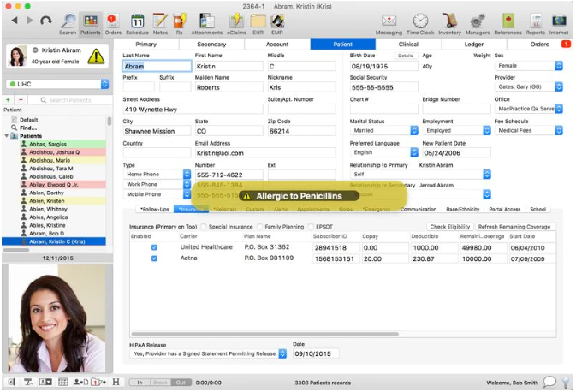Click the Find... item in sidebar
Viewport: 576px width, 392px height.
pyautogui.click(x=28, y=128)
